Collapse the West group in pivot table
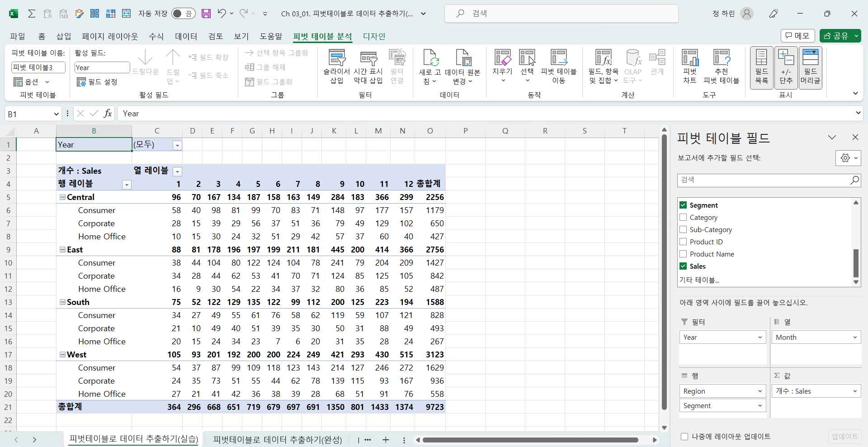The width and height of the screenshot is (868, 447). click(x=62, y=355)
